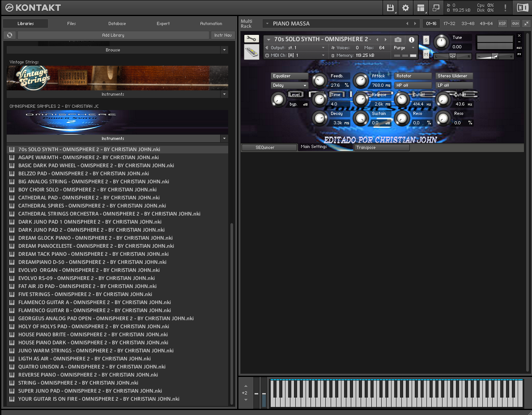Switch to the Files tab
The width and height of the screenshot is (532, 415).
point(72,23)
